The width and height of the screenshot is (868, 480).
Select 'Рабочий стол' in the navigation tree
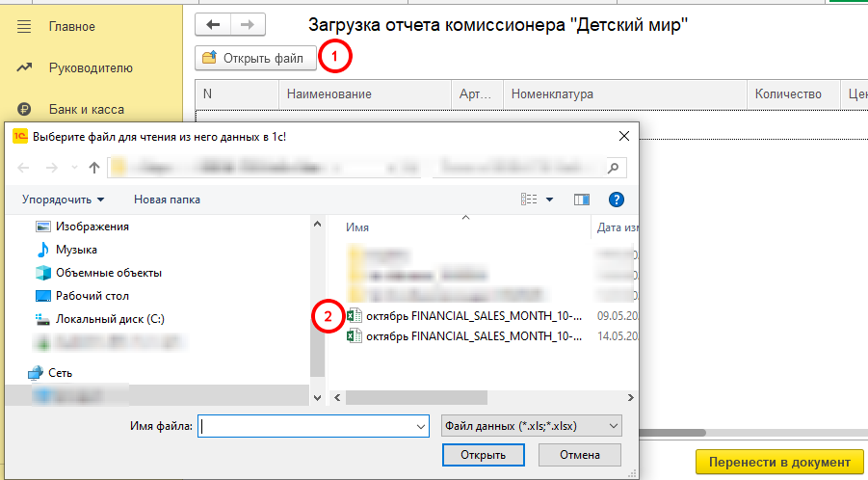[x=92, y=296]
